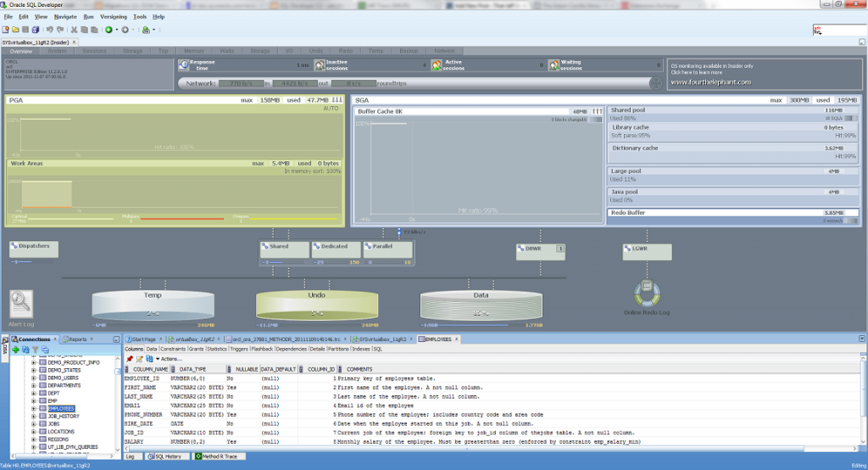
Task: Click the SQL History button
Action: click(166, 456)
